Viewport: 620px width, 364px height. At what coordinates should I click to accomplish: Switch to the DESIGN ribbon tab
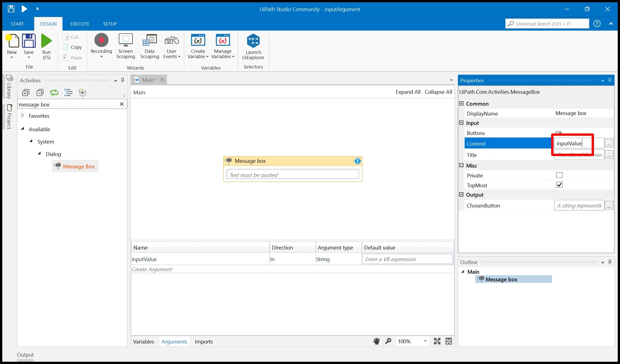(x=48, y=24)
